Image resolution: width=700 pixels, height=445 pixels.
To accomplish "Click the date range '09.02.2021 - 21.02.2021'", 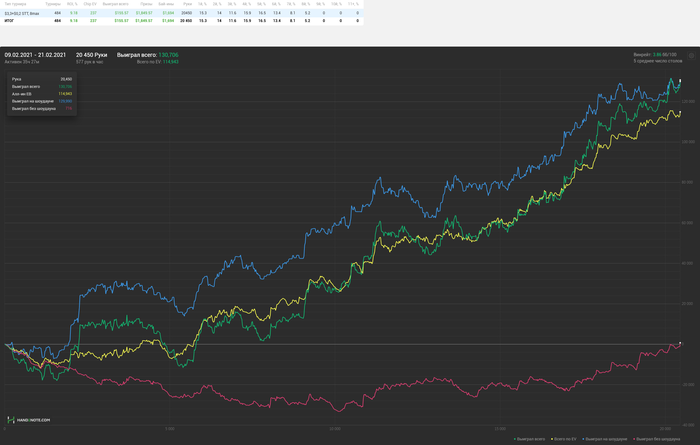I will [x=35, y=55].
